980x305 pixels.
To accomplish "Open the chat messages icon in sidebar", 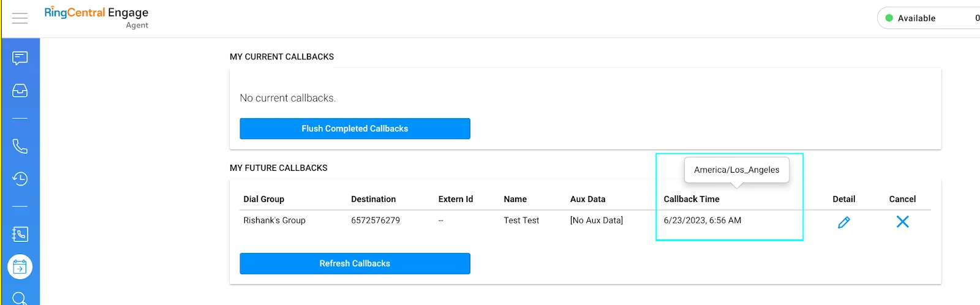I will click(x=20, y=58).
